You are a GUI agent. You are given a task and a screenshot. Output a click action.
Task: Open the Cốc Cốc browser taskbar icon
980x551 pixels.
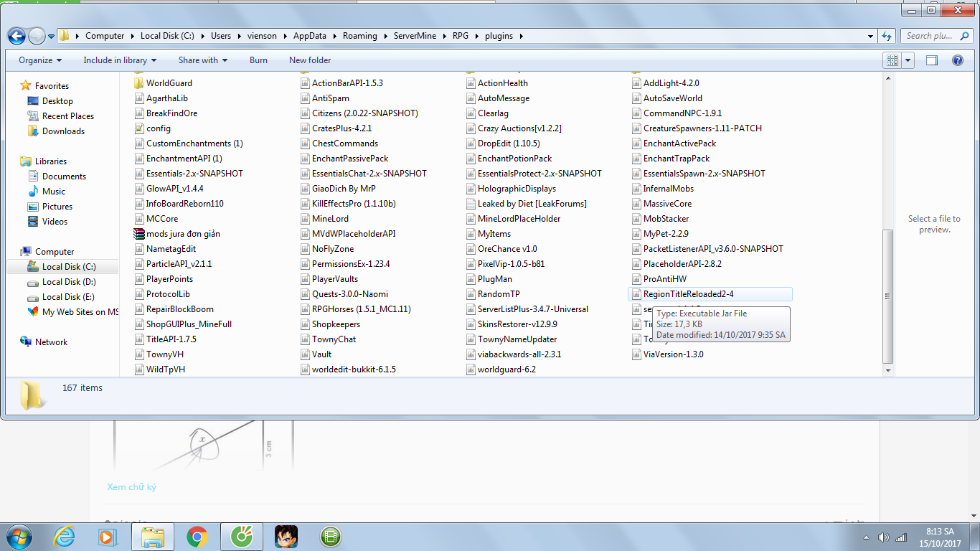(x=242, y=536)
